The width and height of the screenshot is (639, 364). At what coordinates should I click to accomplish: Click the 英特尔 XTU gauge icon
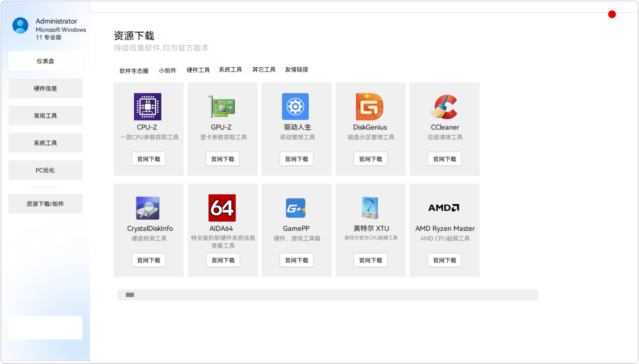[370, 208]
